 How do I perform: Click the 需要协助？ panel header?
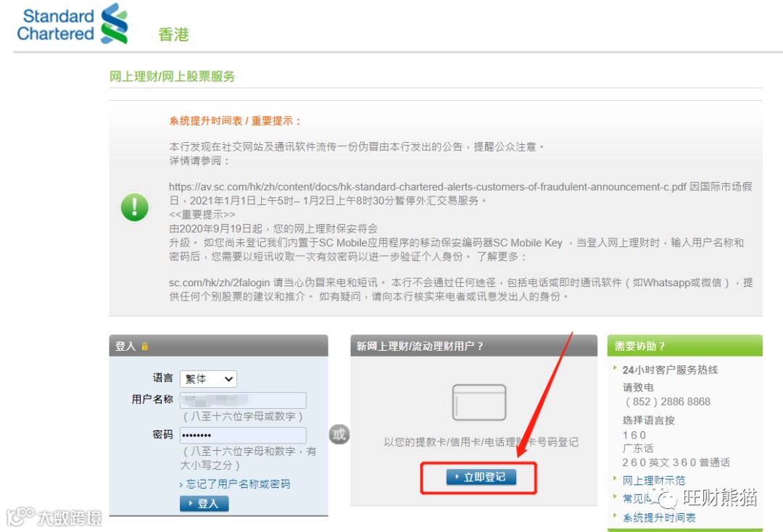click(639, 346)
